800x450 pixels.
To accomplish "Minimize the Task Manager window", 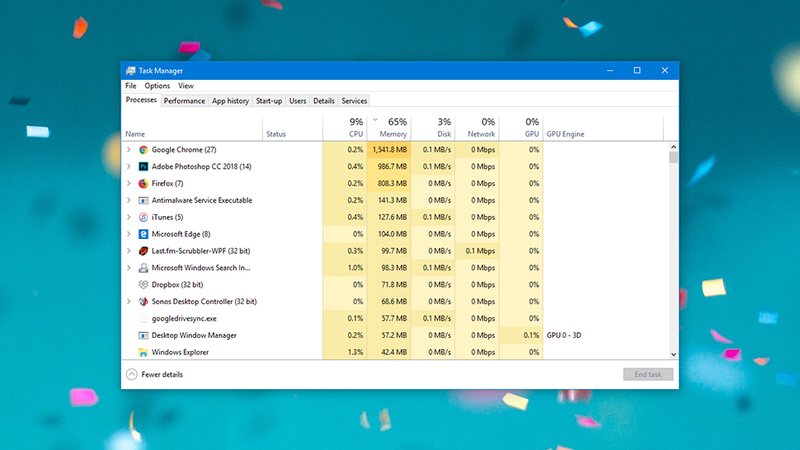I will (610, 70).
